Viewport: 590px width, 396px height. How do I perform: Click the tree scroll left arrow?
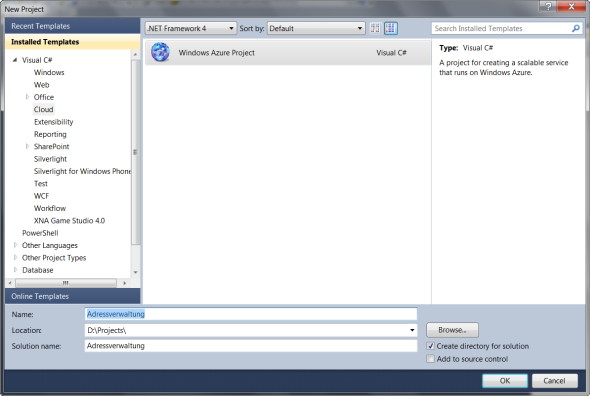10,283
